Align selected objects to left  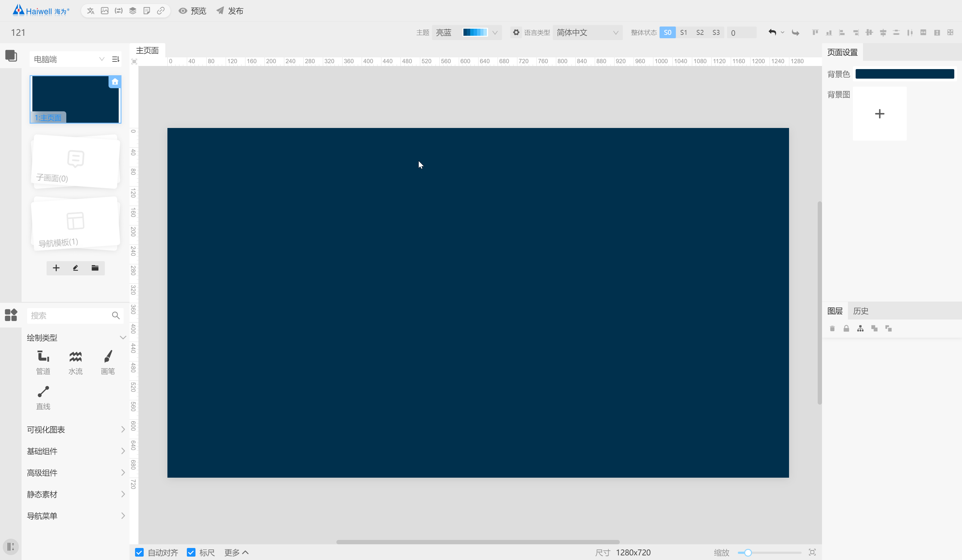click(x=842, y=32)
